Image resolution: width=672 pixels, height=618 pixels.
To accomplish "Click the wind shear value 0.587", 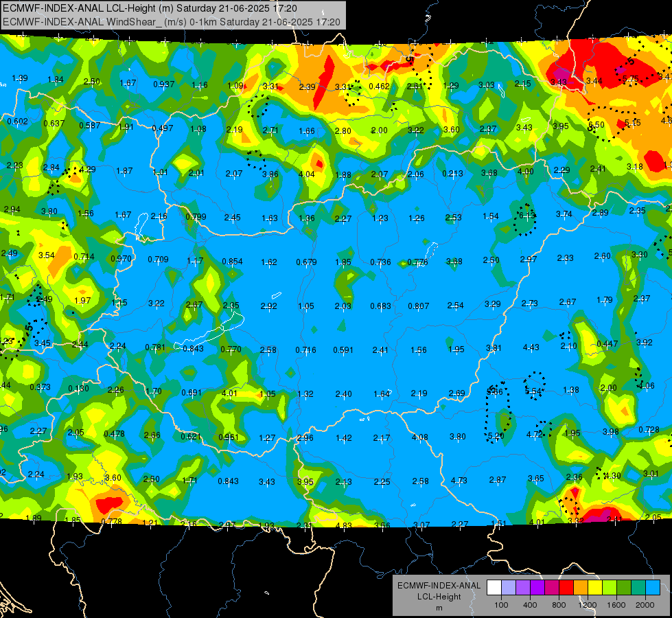I will [90, 125].
